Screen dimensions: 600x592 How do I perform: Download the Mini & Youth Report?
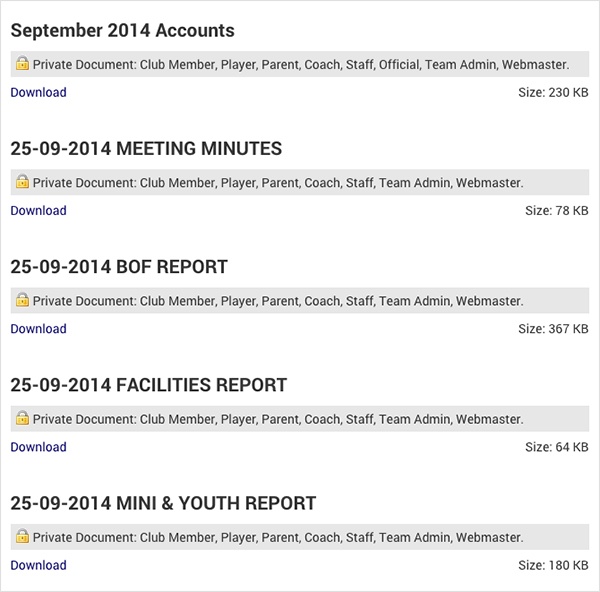click(38, 565)
